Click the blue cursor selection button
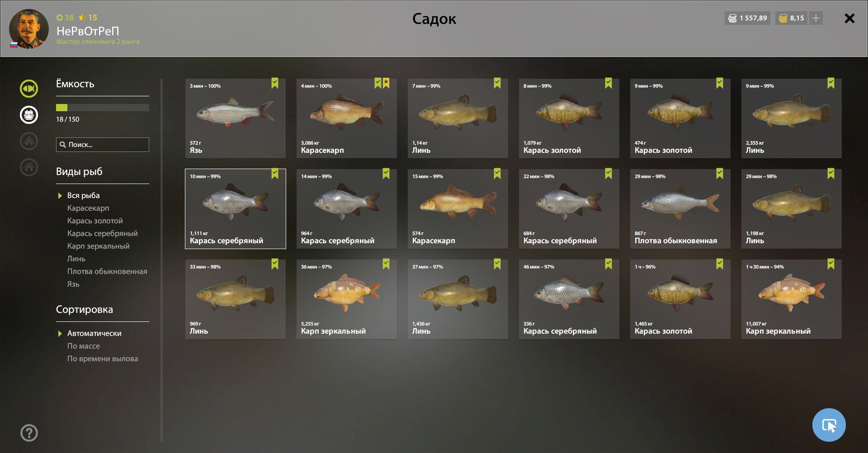Screen dimensions: 868x453 pos(829,425)
